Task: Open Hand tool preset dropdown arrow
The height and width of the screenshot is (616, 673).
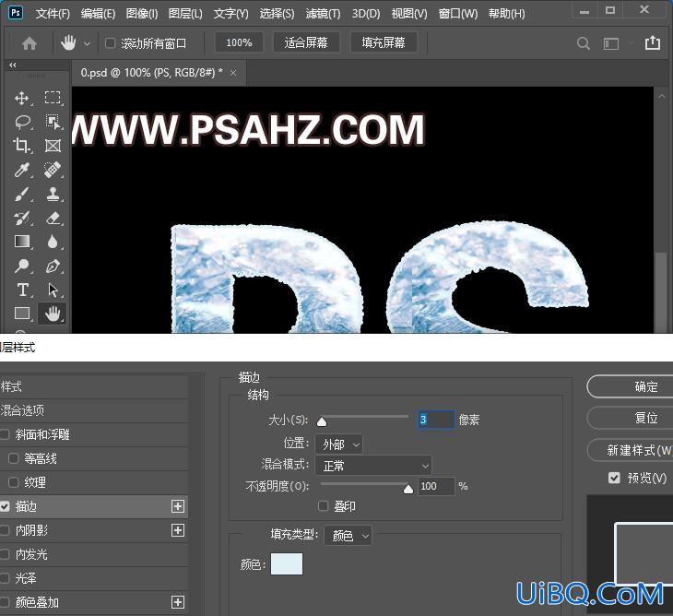Action: 87,43
